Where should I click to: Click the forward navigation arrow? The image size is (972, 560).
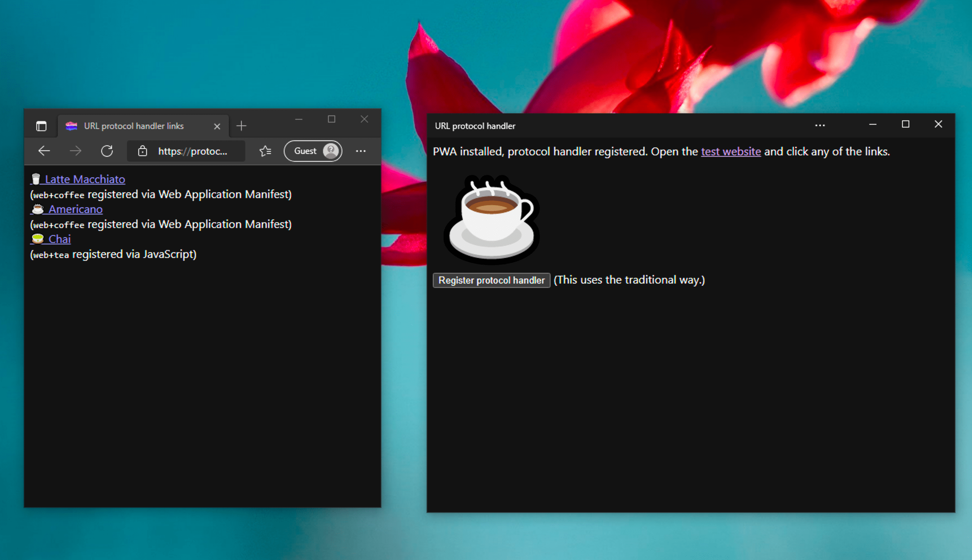point(76,151)
